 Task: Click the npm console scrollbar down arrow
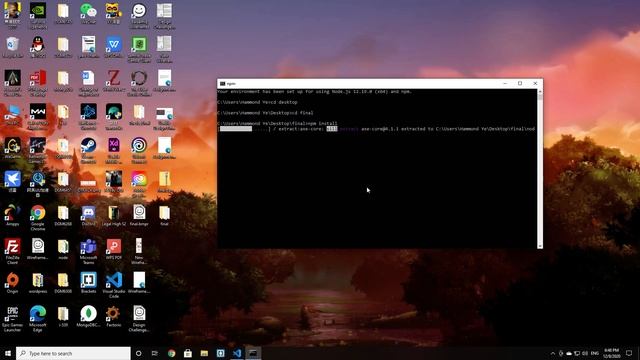pyautogui.click(x=540, y=246)
